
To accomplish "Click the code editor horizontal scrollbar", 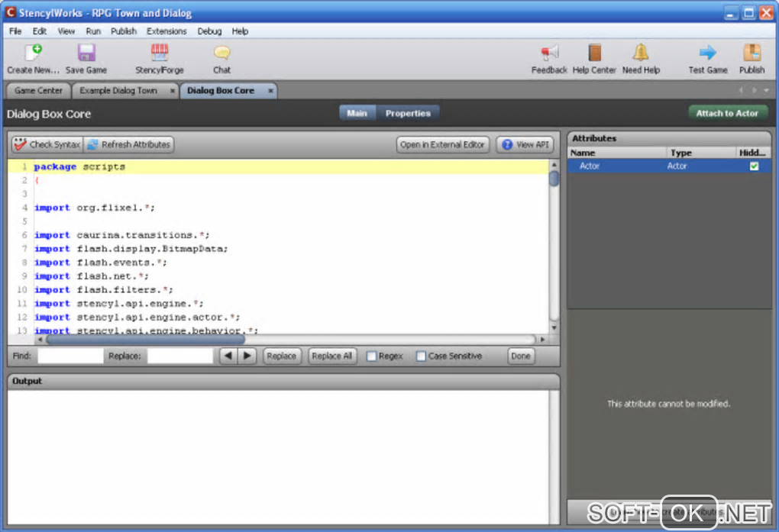I will (x=146, y=339).
